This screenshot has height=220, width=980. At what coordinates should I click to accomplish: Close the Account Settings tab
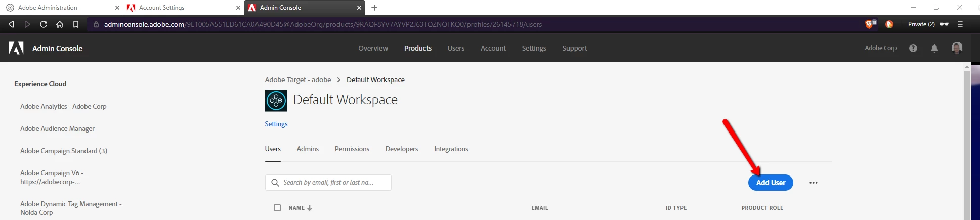pos(238,8)
